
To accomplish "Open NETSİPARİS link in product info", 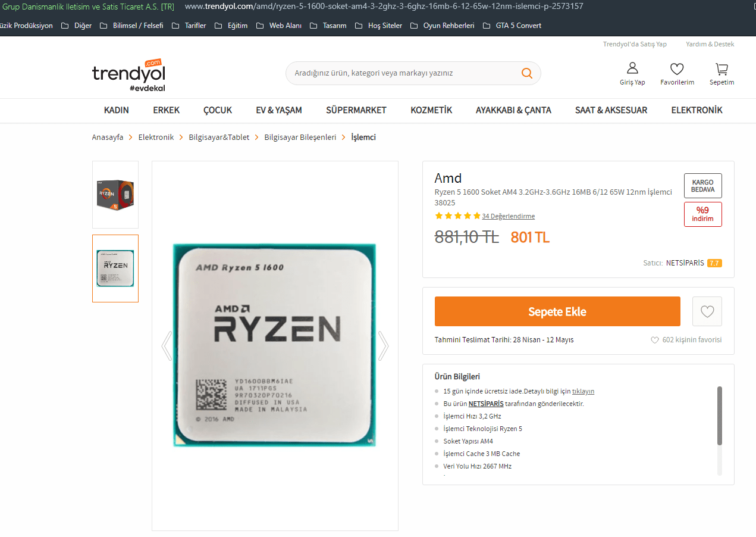I will point(486,404).
